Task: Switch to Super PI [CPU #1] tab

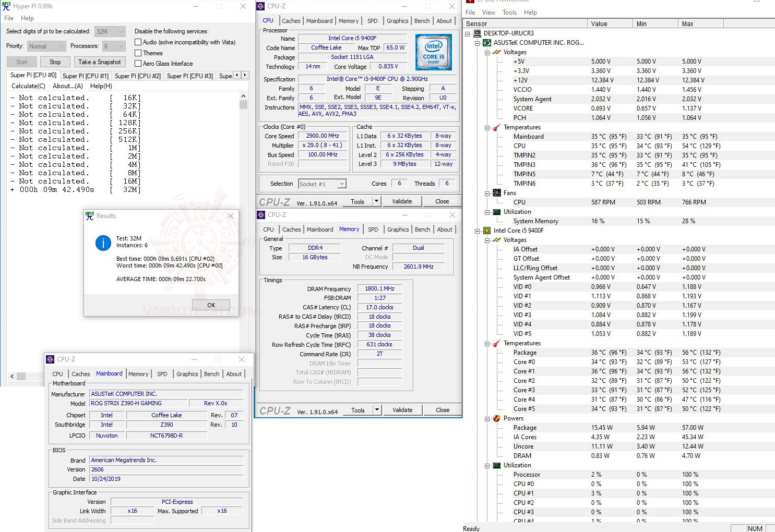Action: 86,76
